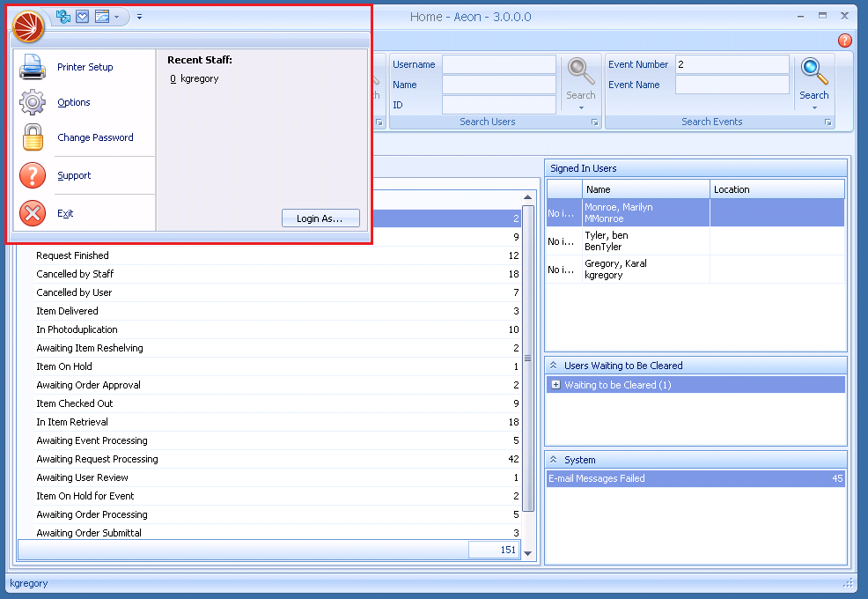868x599 pixels.
Task: Click the Search Events magnifier icon
Action: coord(814,71)
